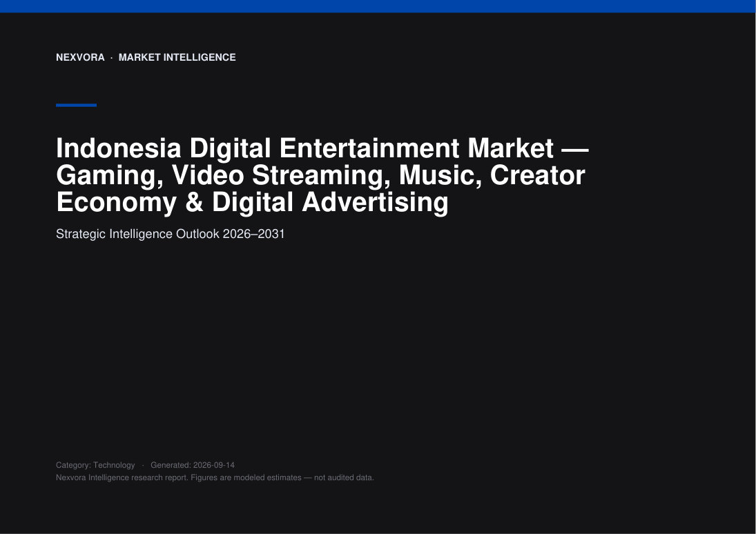Click the 2026–2031 year range
Image resolution: width=756 pixels, height=534 pixels.
coord(253,234)
